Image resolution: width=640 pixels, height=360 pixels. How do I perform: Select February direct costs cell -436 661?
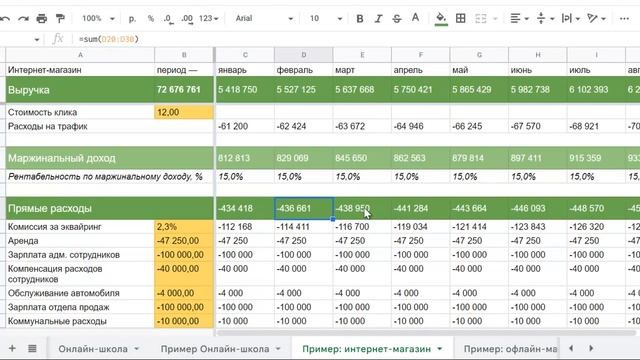tap(304, 208)
